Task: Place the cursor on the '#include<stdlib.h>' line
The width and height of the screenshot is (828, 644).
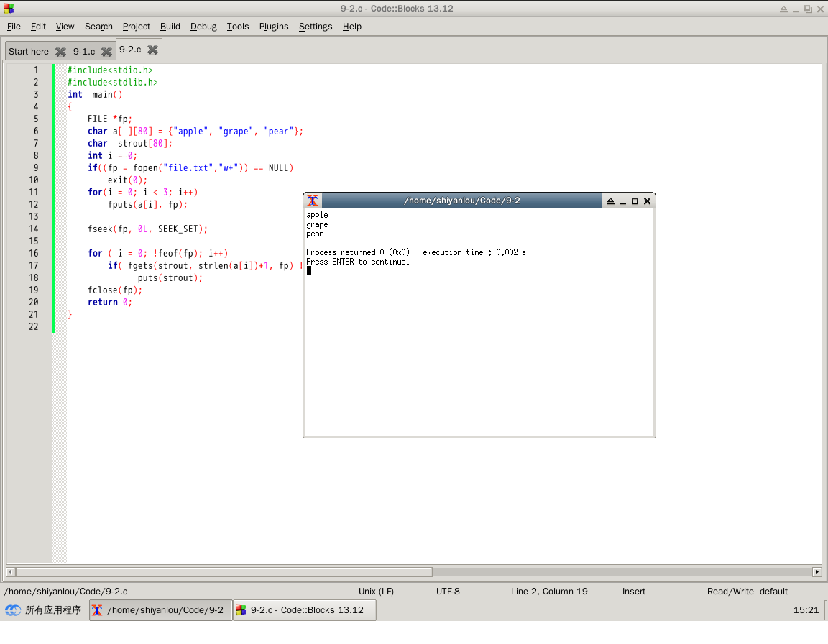Action: 112,83
